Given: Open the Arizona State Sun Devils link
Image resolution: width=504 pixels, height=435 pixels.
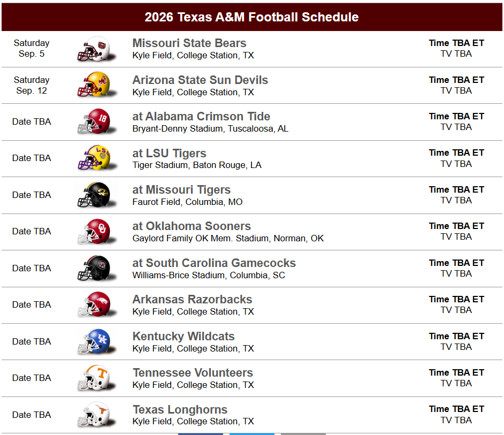Looking at the screenshot, I should click(x=200, y=80).
